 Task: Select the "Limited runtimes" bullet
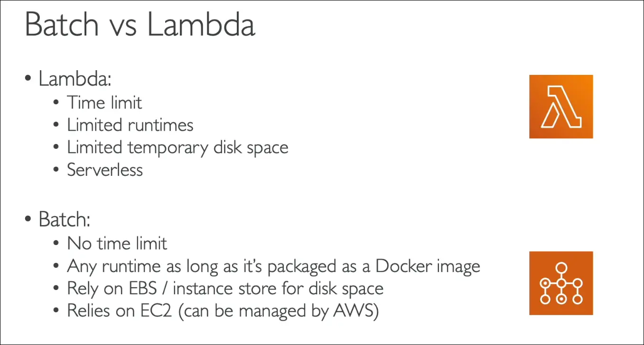click(130, 125)
